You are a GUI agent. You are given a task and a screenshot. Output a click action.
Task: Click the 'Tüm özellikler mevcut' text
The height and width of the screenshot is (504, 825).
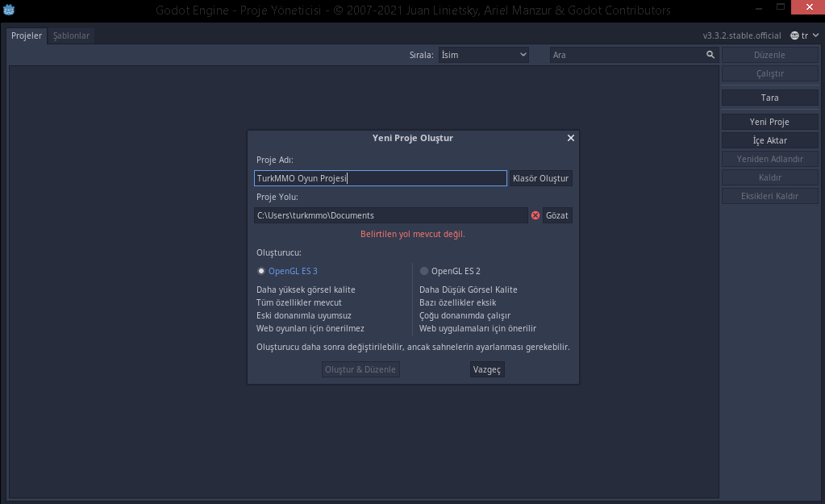pyautogui.click(x=299, y=303)
